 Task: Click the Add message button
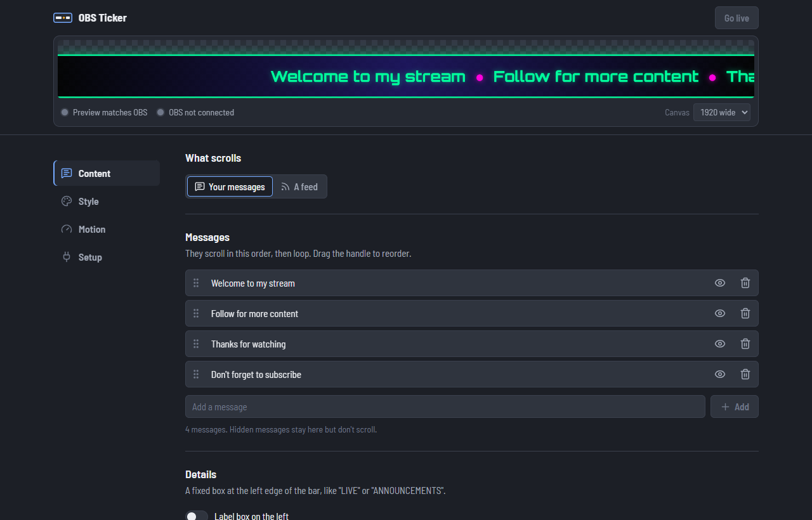pyautogui.click(x=735, y=406)
